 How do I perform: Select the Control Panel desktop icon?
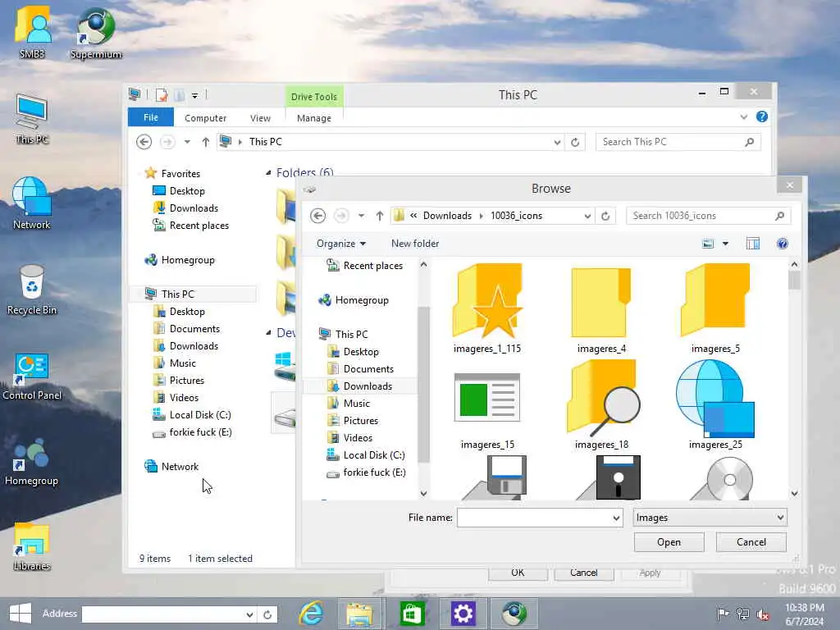[32, 376]
